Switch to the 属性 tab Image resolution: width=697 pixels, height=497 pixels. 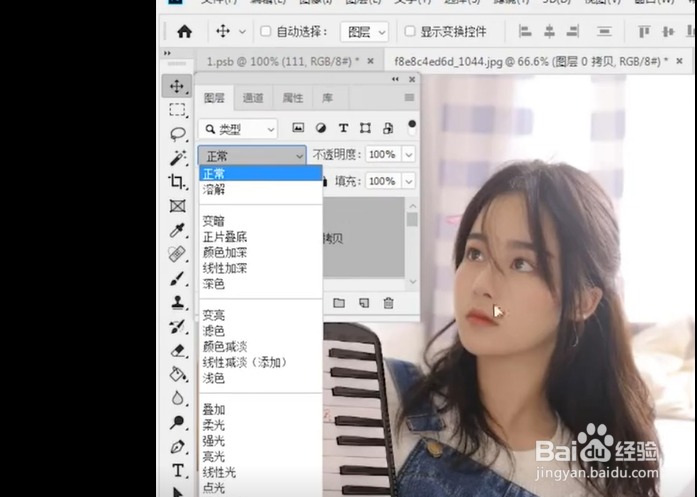coord(292,98)
